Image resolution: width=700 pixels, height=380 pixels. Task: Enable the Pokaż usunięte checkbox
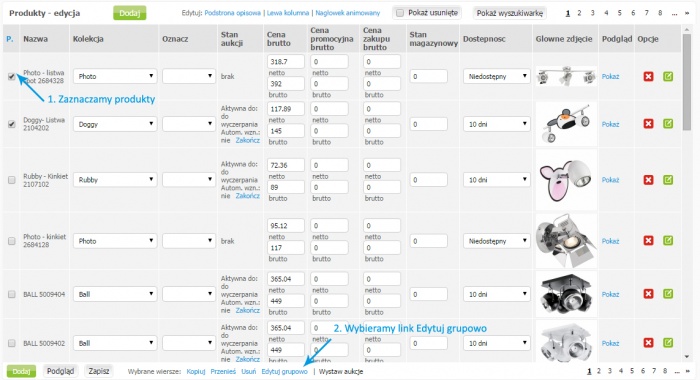tap(400, 13)
